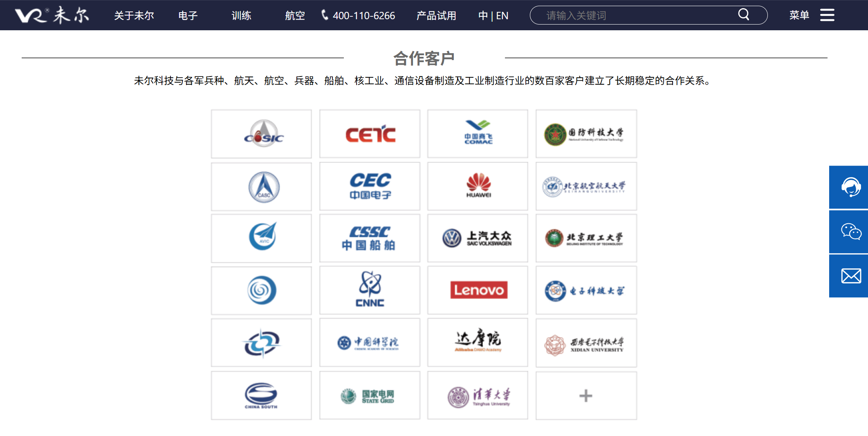The image size is (868, 436).
Task: Click the 产品试用 link
Action: click(436, 16)
